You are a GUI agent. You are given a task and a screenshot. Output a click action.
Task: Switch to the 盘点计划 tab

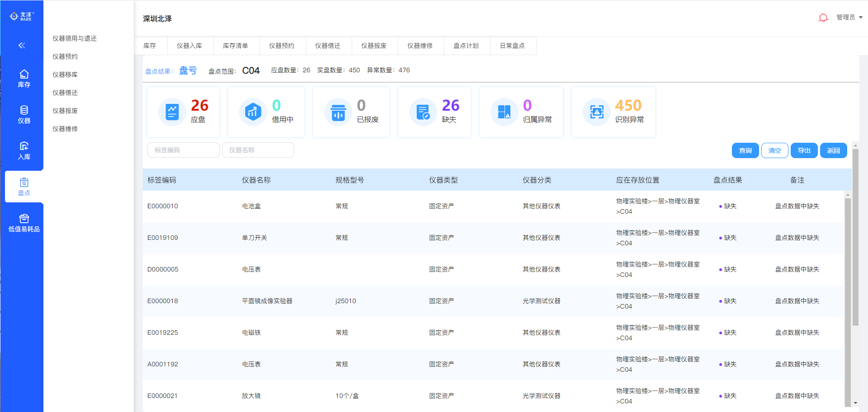466,46
